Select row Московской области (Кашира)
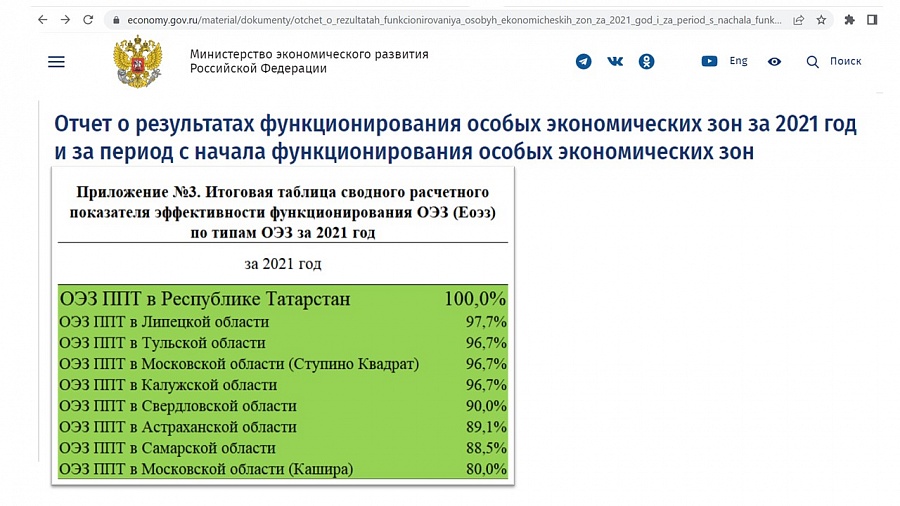 282,469
